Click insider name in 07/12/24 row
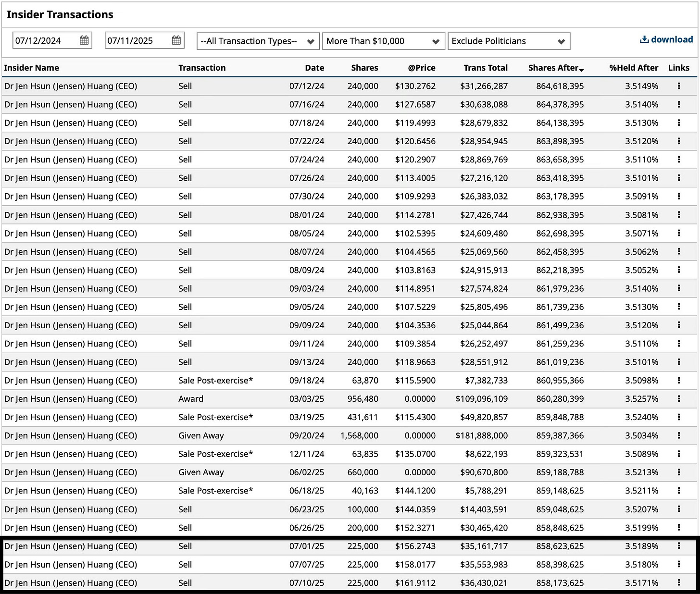 (71, 86)
